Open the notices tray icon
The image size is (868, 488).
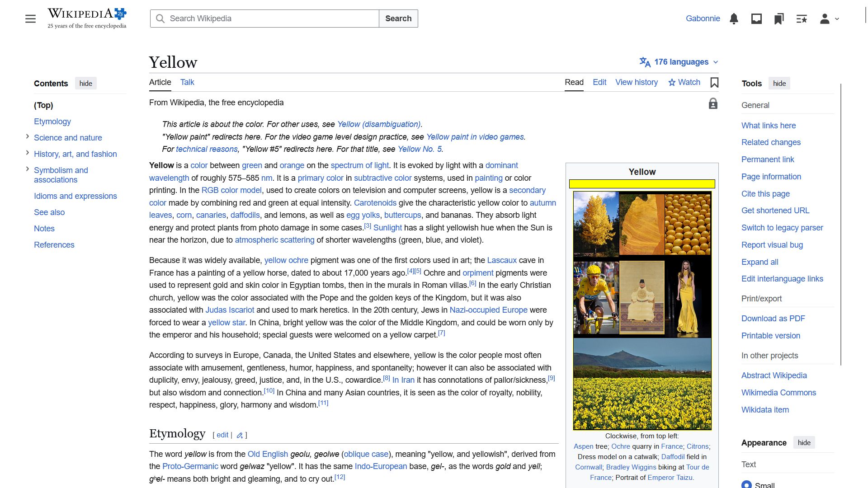pyautogui.click(x=756, y=19)
